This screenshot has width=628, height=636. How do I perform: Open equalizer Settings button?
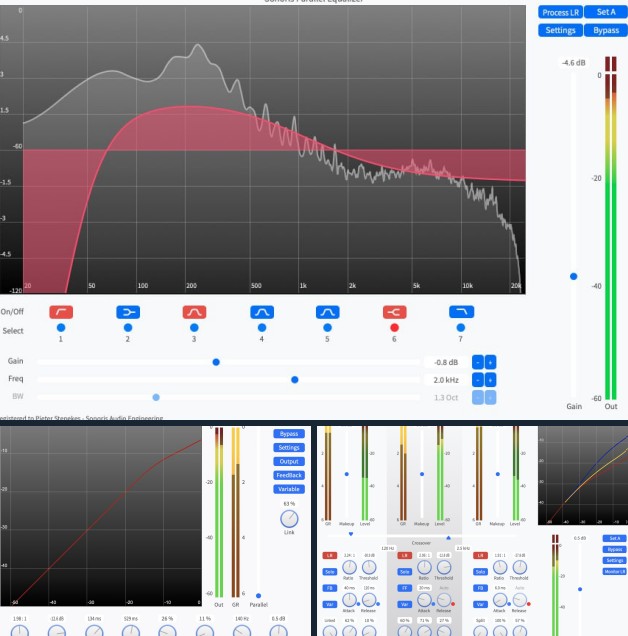[x=560, y=30]
